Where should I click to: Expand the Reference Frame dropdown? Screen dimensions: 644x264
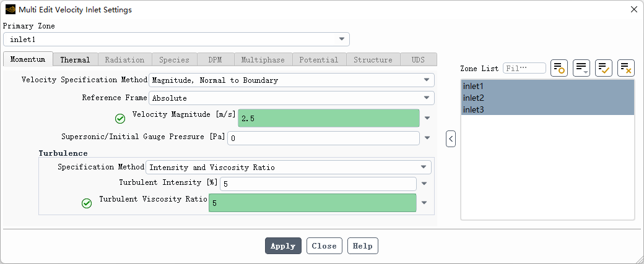click(426, 98)
